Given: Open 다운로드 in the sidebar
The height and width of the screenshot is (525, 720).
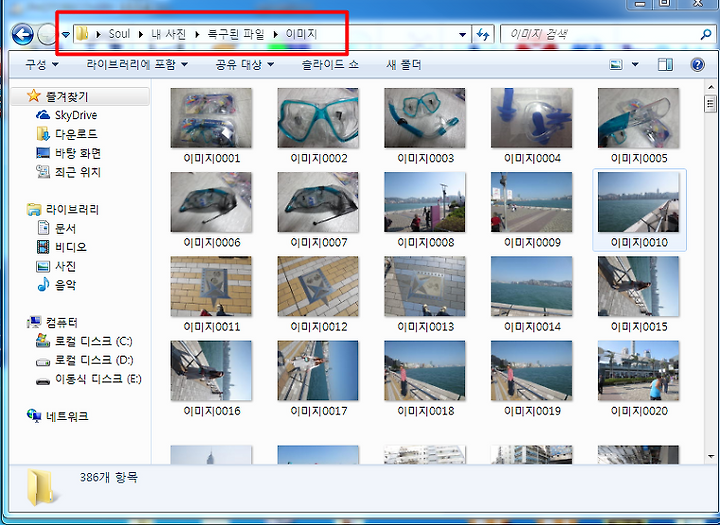Looking at the screenshot, I should [76, 134].
